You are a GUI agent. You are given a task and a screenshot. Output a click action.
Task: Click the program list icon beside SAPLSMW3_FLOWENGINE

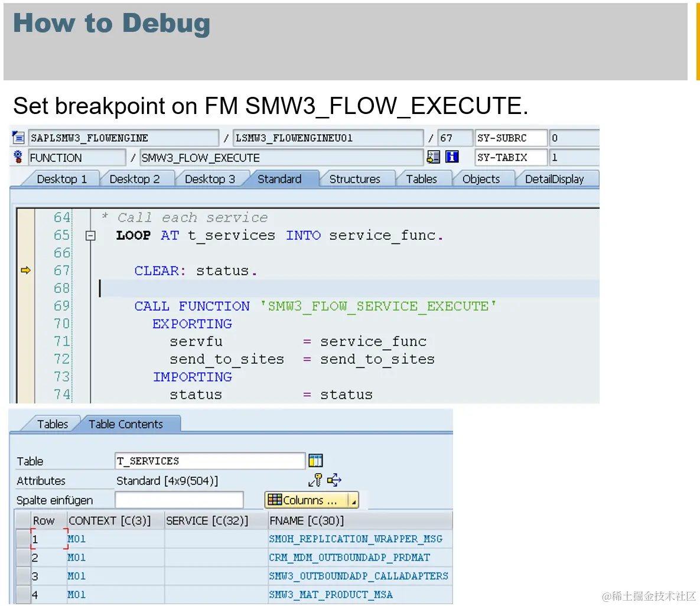(18, 138)
